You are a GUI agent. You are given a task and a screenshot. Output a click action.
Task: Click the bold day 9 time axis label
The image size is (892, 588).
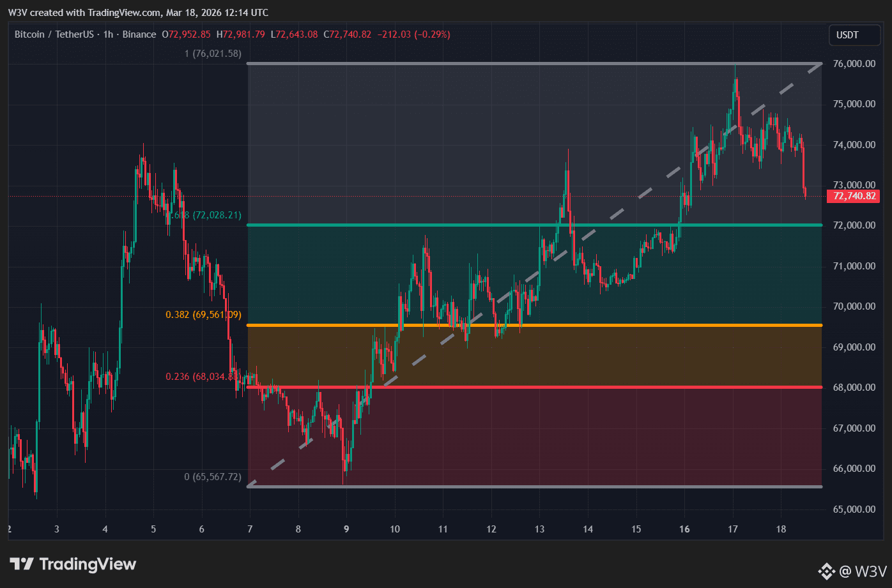click(346, 529)
